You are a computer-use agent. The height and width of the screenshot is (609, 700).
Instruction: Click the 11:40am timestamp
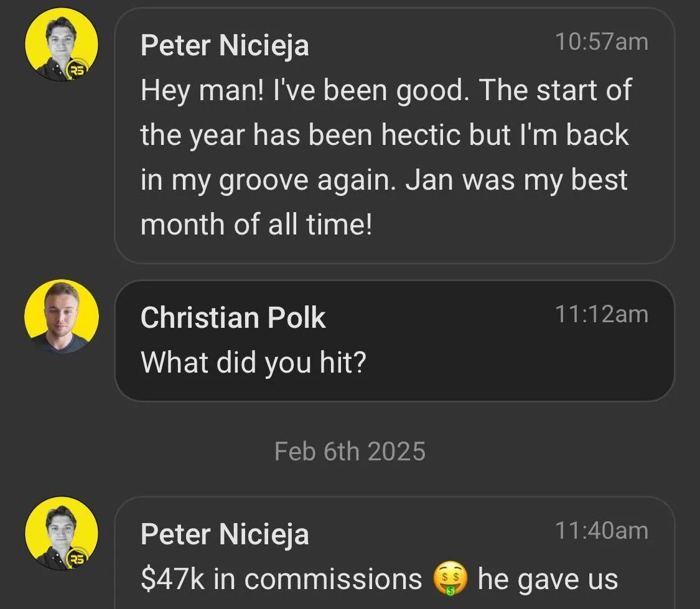pyautogui.click(x=601, y=531)
